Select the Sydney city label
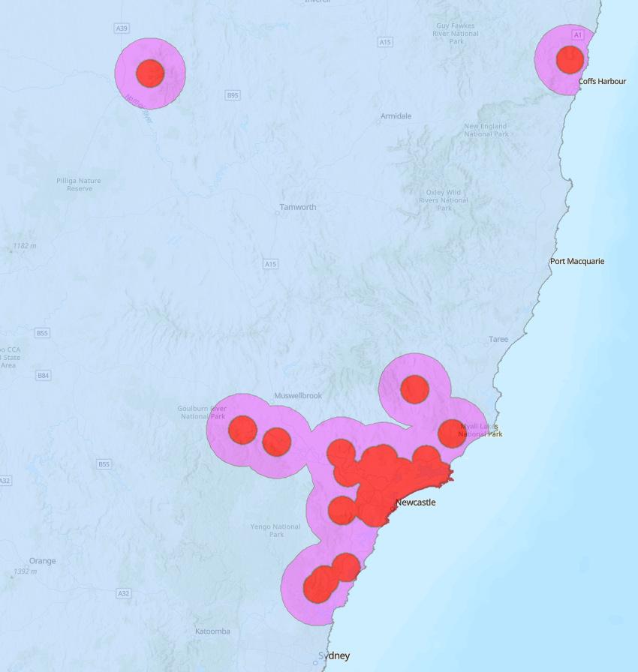Screen dimensions: 638x672 click(x=334, y=655)
